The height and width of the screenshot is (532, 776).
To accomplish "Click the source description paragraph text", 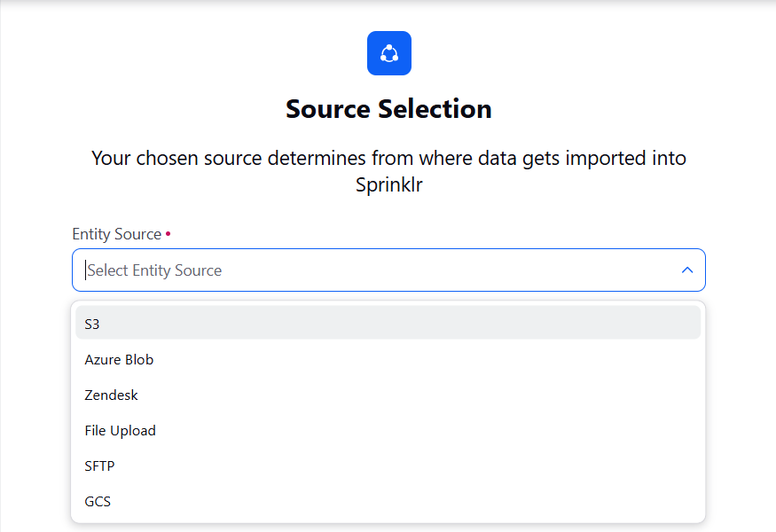I will 388,171.
